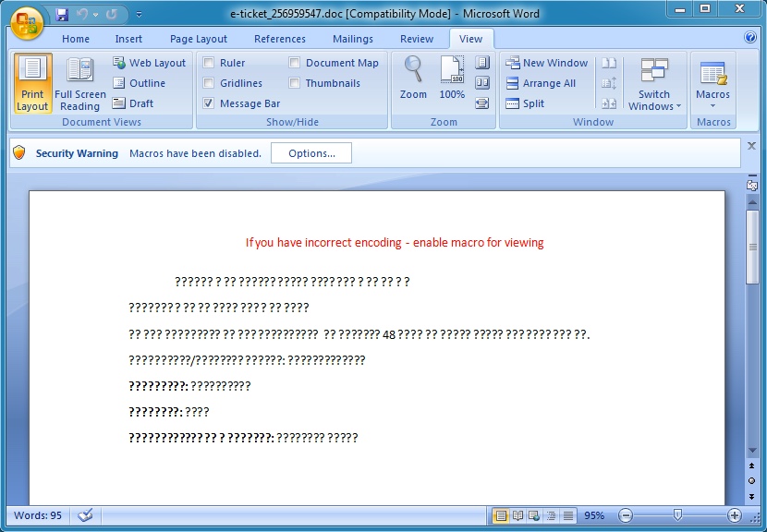This screenshot has height=532, width=767.
Task: Click the zoom slider handle
Action: coord(677,515)
